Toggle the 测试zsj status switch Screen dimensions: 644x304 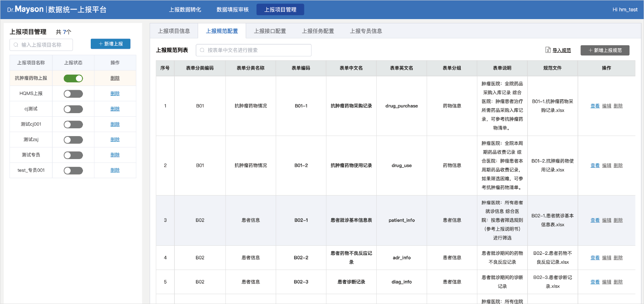[73, 140]
